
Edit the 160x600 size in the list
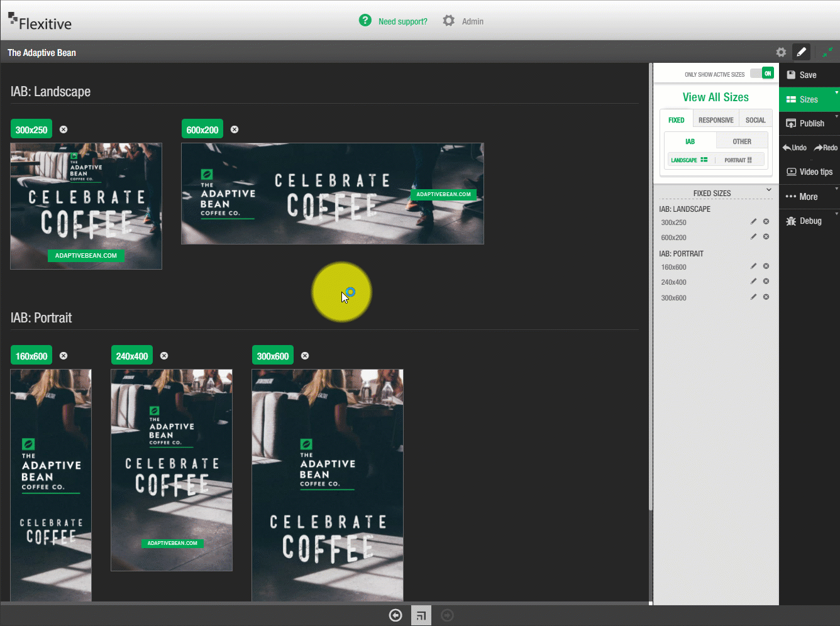pos(753,266)
